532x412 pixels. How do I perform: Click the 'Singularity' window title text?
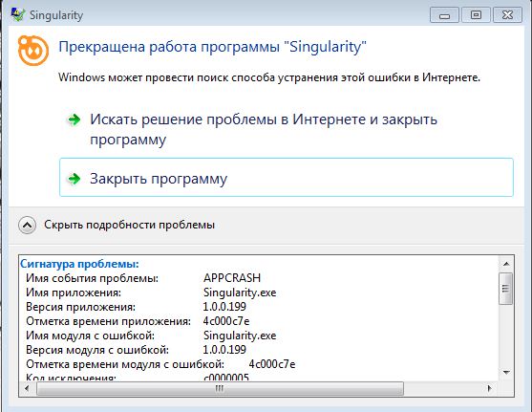pos(56,15)
